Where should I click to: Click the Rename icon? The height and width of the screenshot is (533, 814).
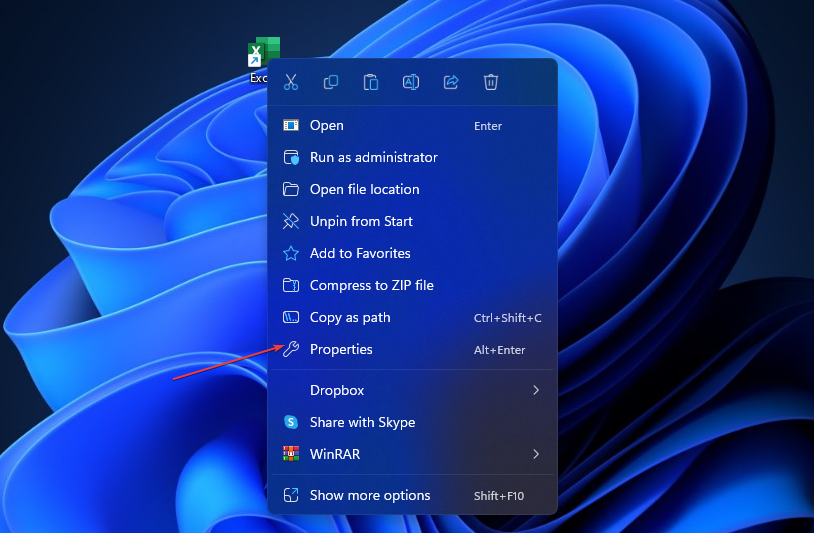[x=411, y=82]
